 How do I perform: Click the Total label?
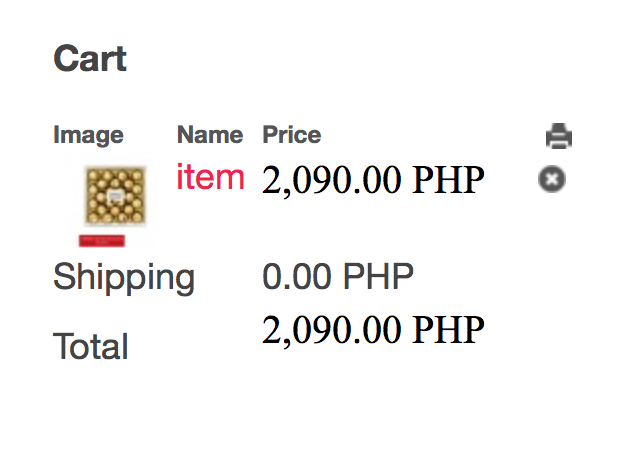91,347
